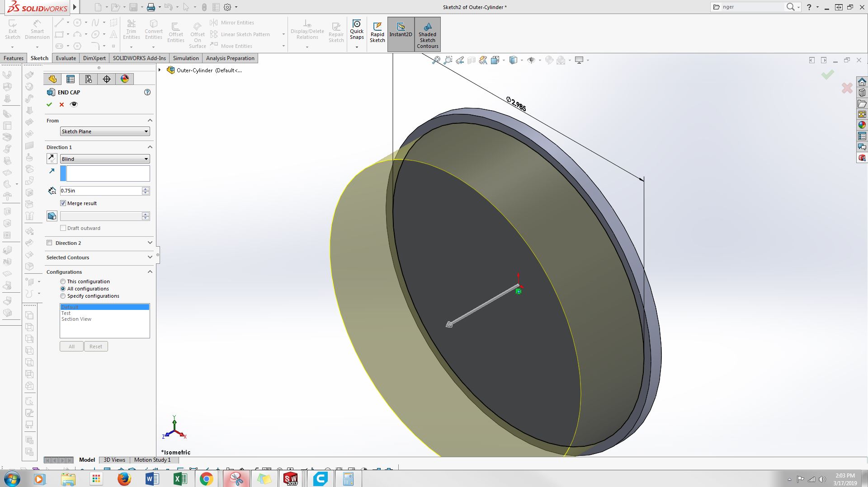
Task: Open Excel from the taskbar
Action: tap(180, 479)
